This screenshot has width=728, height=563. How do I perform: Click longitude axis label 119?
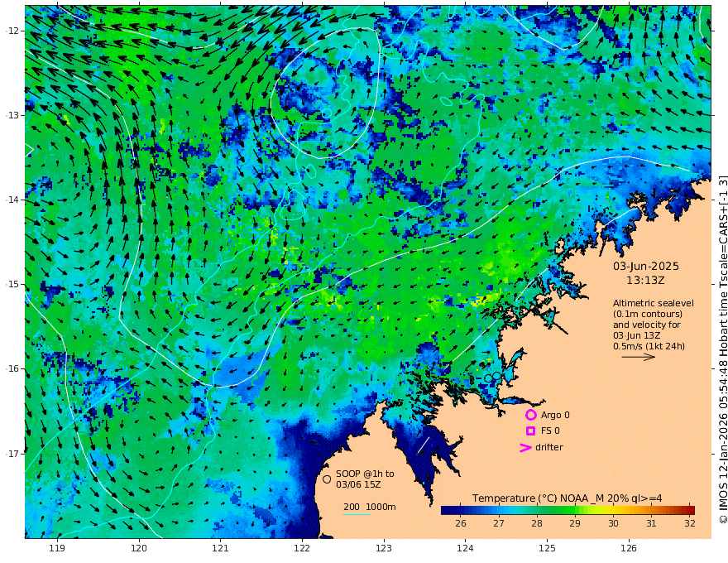tap(57, 548)
